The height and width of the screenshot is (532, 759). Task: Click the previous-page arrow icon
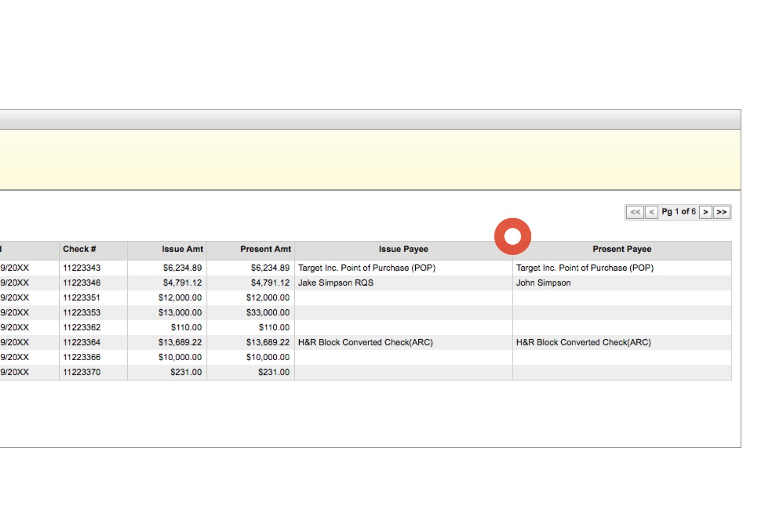pyautogui.click(x=651, y=212)
